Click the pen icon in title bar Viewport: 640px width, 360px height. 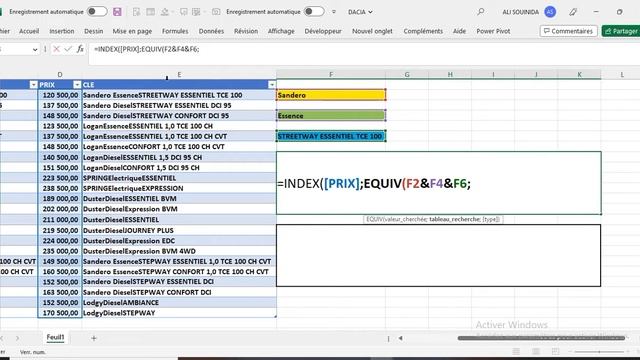573,12
